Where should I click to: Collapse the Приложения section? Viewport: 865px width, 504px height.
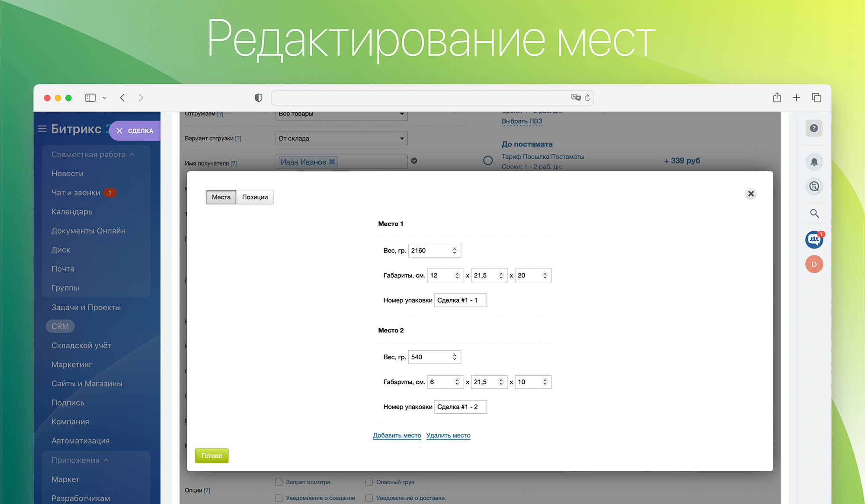point(106,460)
